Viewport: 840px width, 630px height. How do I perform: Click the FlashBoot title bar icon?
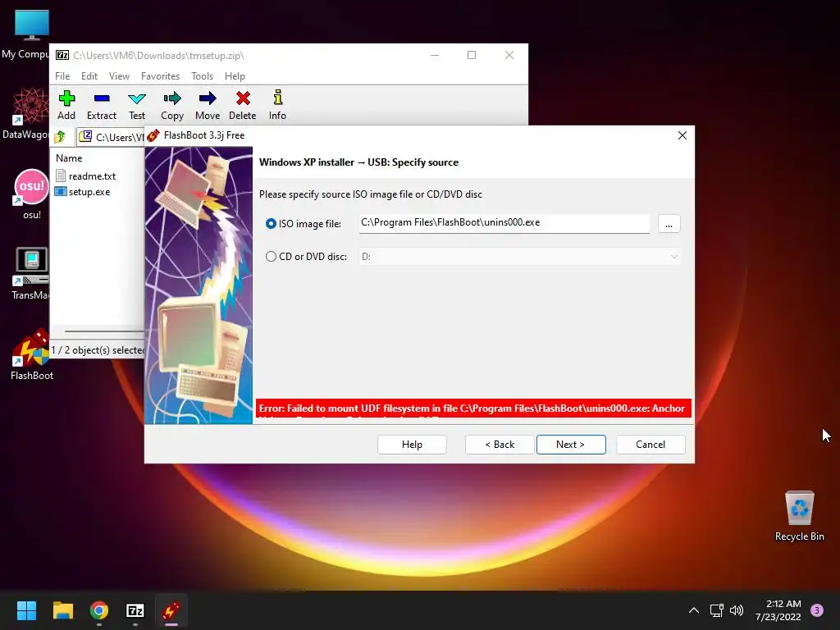[x=153, y=135]
